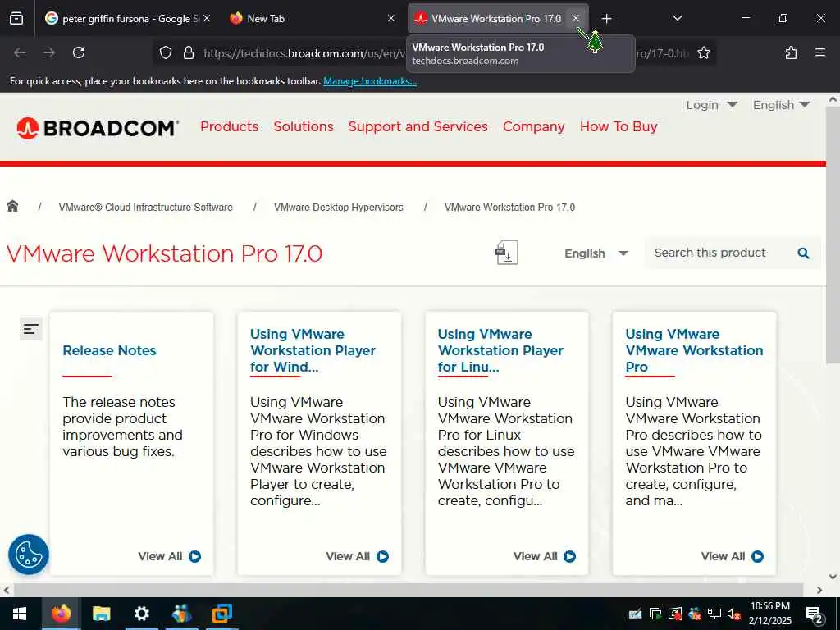Image resolution: width=840 pixels, height=630 pixels.
Task: Expand the product English language selector
Action: 596,253
